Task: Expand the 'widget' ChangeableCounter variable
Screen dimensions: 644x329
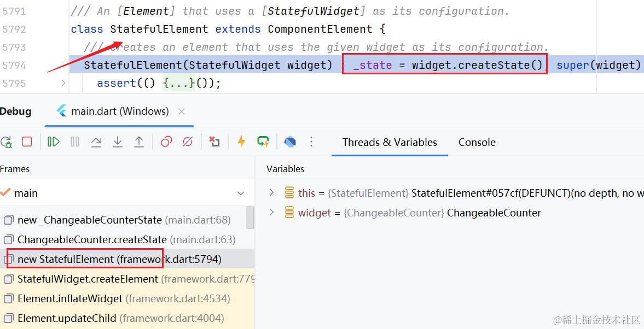Action: tap(271, 213)
